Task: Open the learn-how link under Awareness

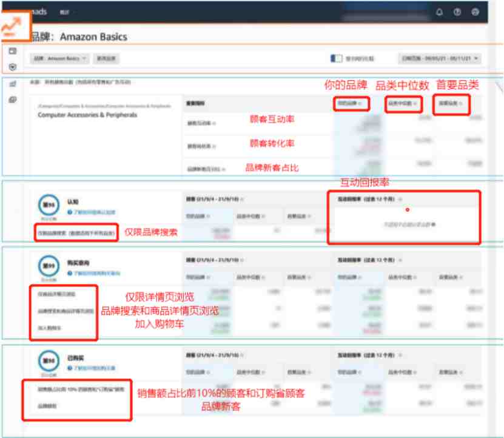Action: click(x=95, y=212)
